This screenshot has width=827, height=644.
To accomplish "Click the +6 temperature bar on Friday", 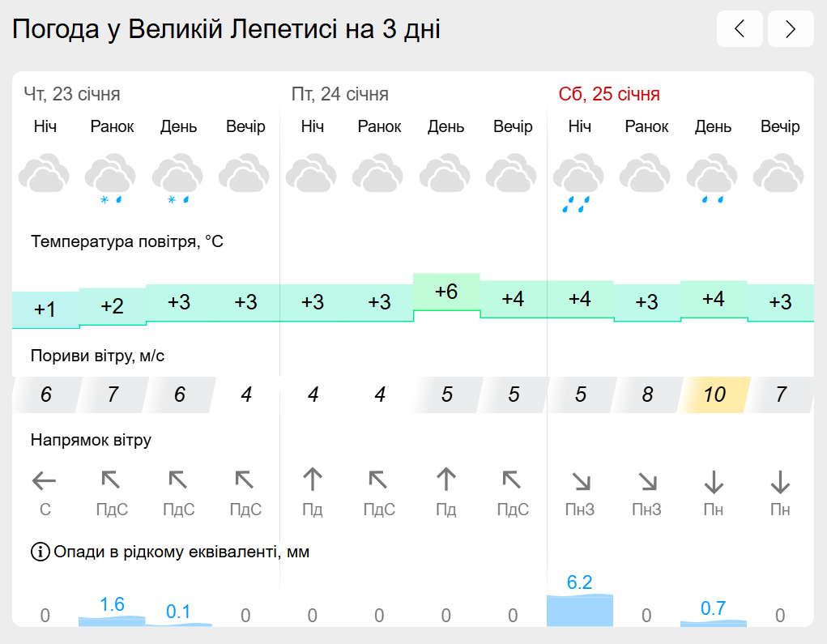I will pos(446,292).
